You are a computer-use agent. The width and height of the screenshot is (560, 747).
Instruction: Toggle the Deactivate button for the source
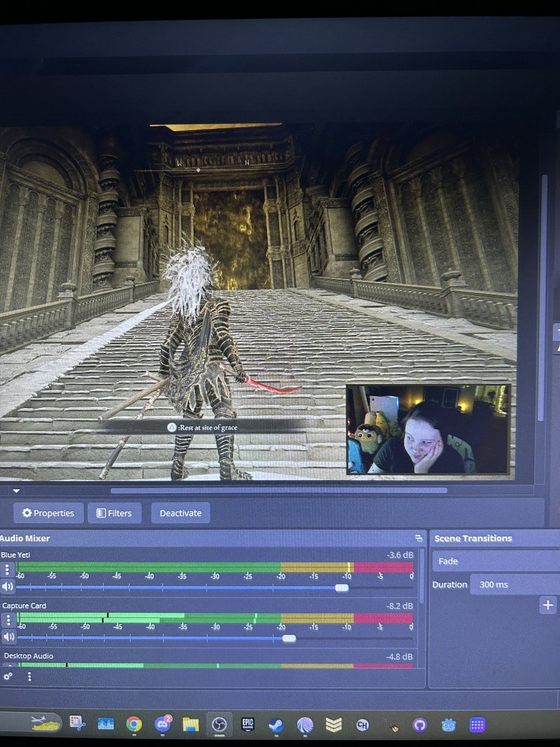(x=180, y=513)
